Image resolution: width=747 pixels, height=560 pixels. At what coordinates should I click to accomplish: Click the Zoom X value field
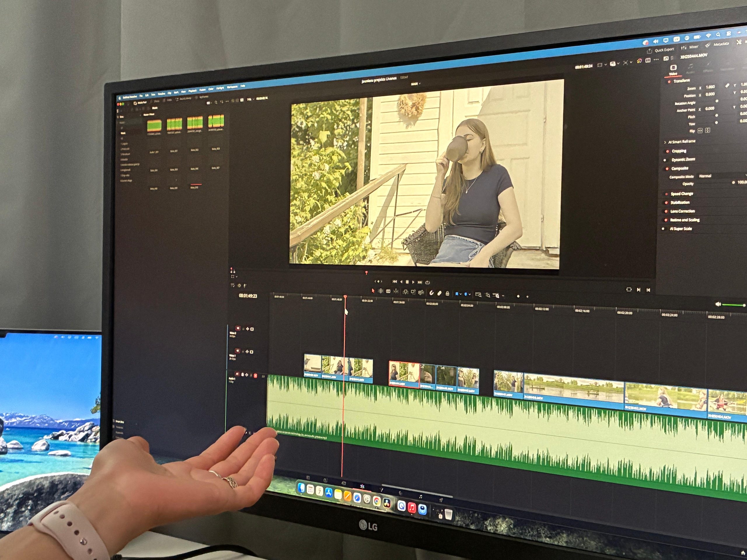[711, 87]
